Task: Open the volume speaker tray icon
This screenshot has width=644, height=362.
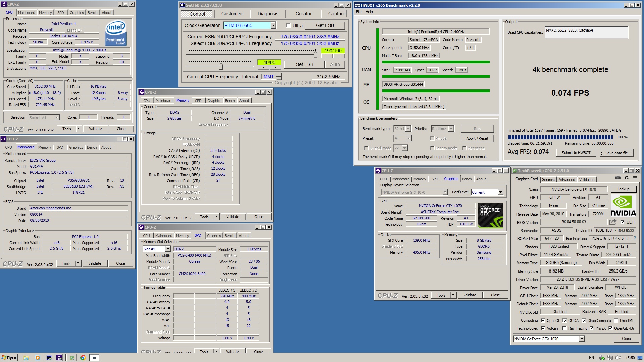Action: click(x=618, y=358)
